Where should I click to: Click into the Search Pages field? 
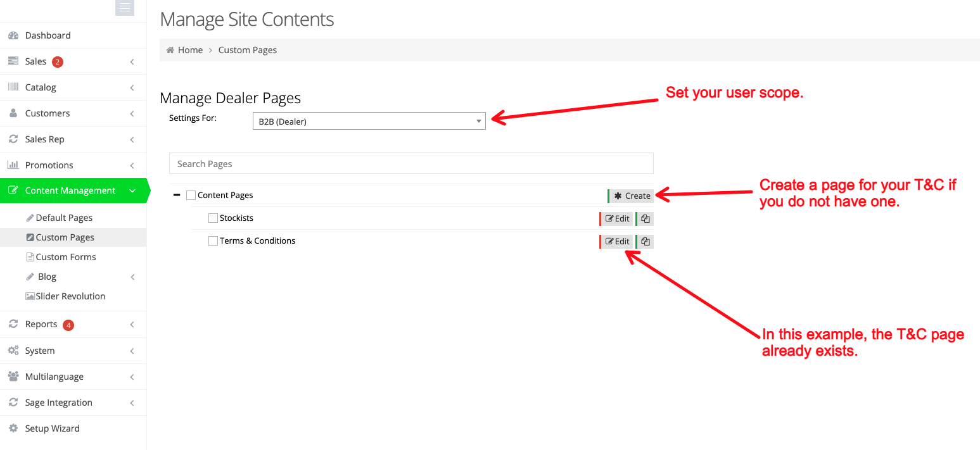coord(411,163)
